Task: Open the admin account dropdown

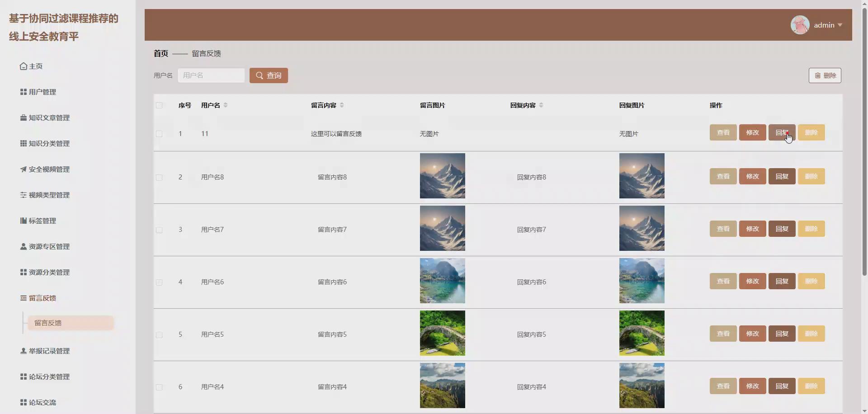Action: click(x=825, y=25)
